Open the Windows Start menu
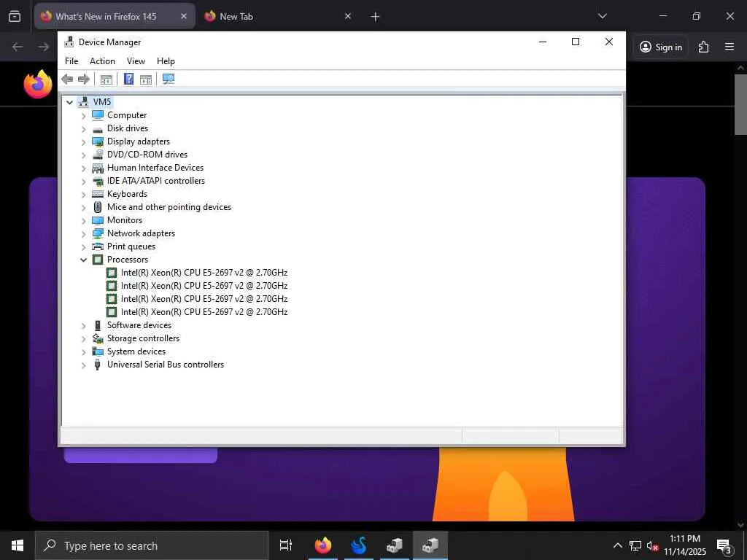Viewport: 747px width, 560px height. pyautogui.click(x=18, y=545)
